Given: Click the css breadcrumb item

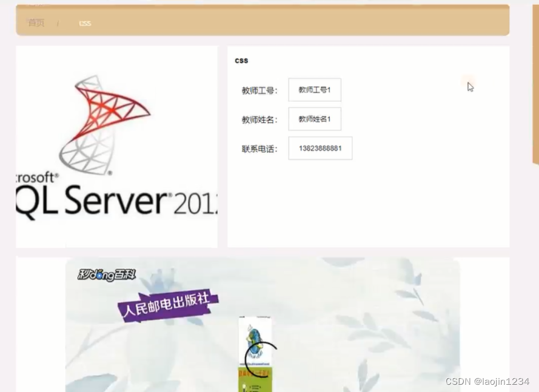Looking at the screenshot, I should [x=85, y=23].
